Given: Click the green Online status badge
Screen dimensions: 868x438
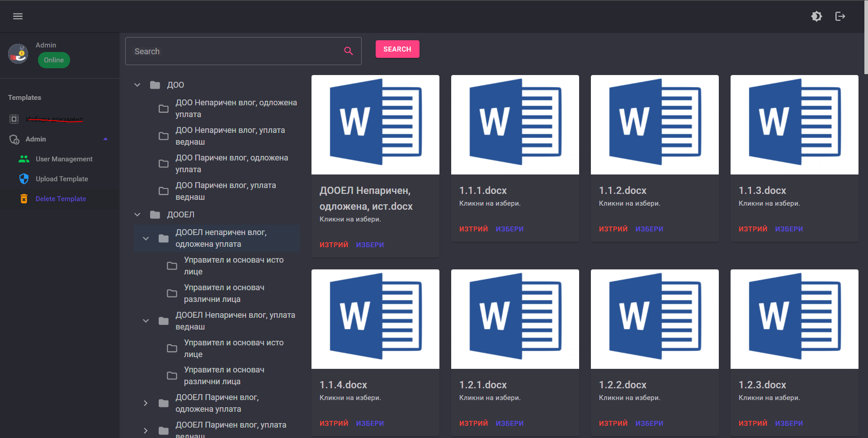Looking at the screenshot, I should (54, 60).
